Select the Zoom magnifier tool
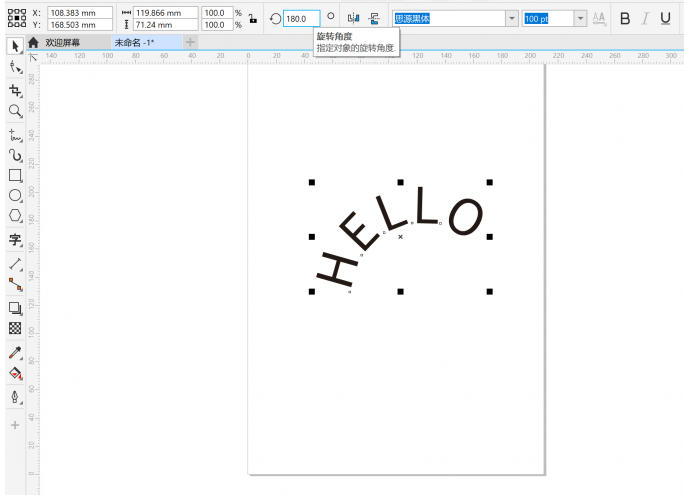The width and height of the screenshot is (684, 495). [x=15, y=111]
